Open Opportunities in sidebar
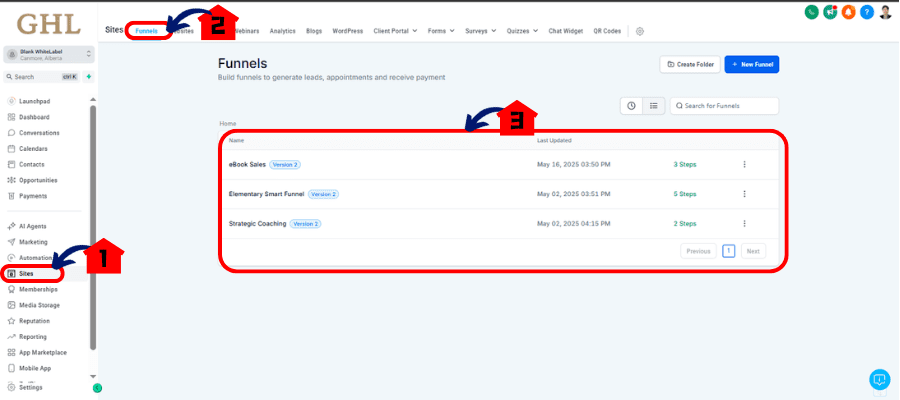 point(37,180)
